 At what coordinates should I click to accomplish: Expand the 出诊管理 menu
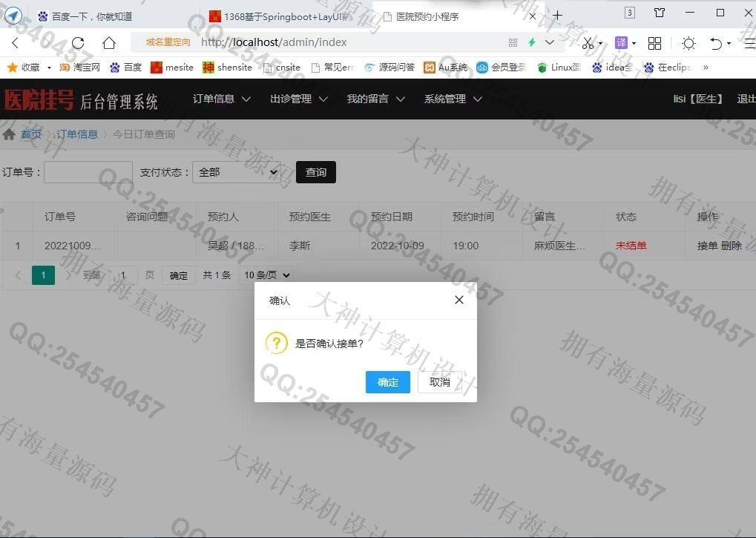click(298, 99)
